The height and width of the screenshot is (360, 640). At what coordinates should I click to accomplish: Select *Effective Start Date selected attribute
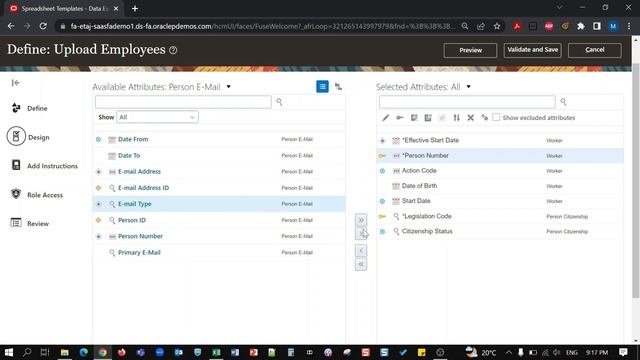coord(500,140)
